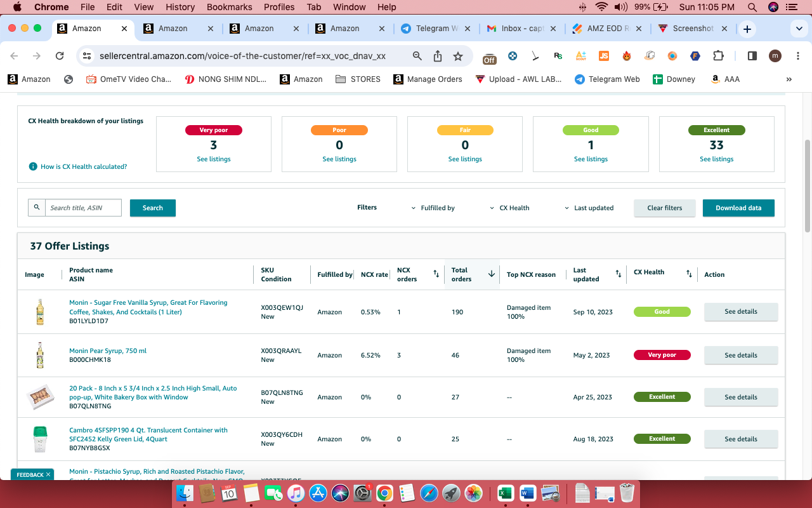Open the 'History' menu in menu bar
Image resolution: width=812 pixels, height=508 pixels.
tap(180, 7)
